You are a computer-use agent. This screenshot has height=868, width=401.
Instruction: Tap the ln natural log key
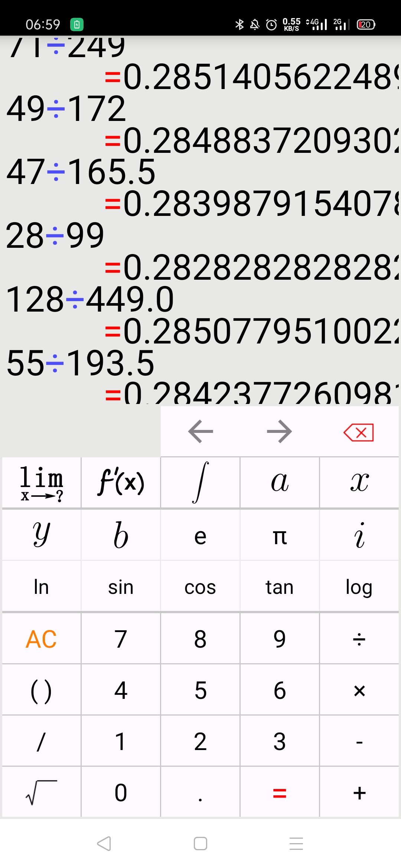pos(41,586)
